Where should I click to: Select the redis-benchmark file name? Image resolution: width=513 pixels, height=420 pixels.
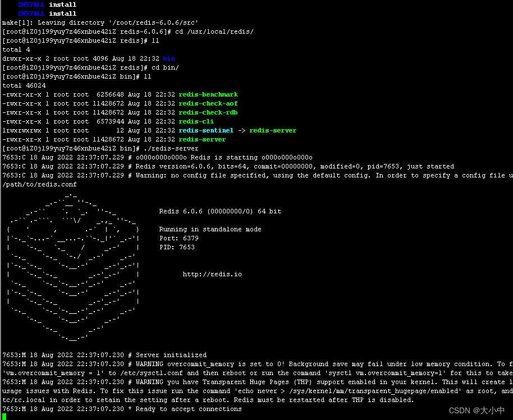pyautogui.click(x=208, y=94)
